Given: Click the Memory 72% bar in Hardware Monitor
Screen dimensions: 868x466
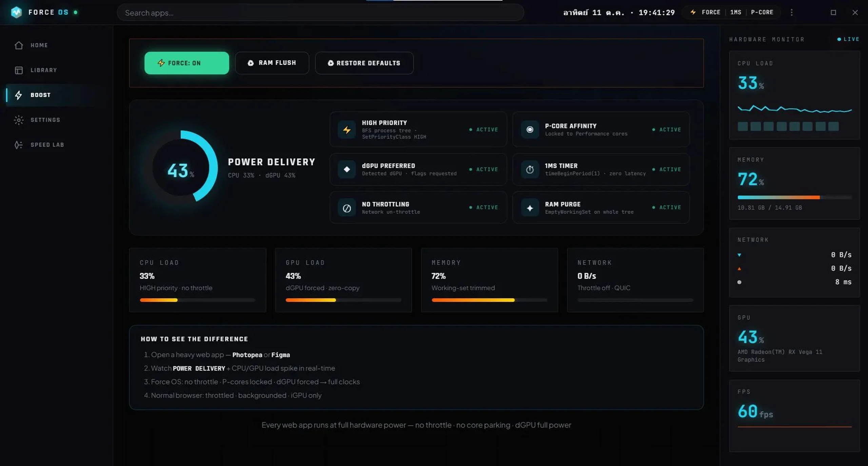Looking at the screenshot, I should (x=794, y=197).
